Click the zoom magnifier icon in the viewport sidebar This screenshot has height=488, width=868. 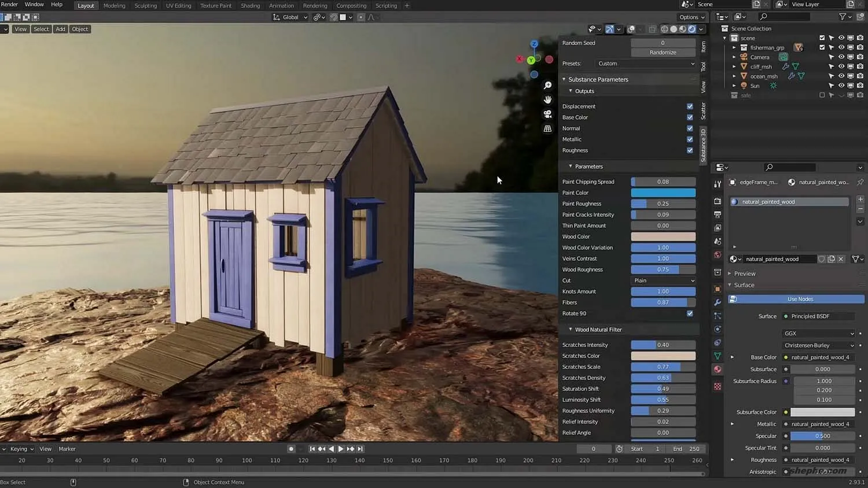coord(547,84)
